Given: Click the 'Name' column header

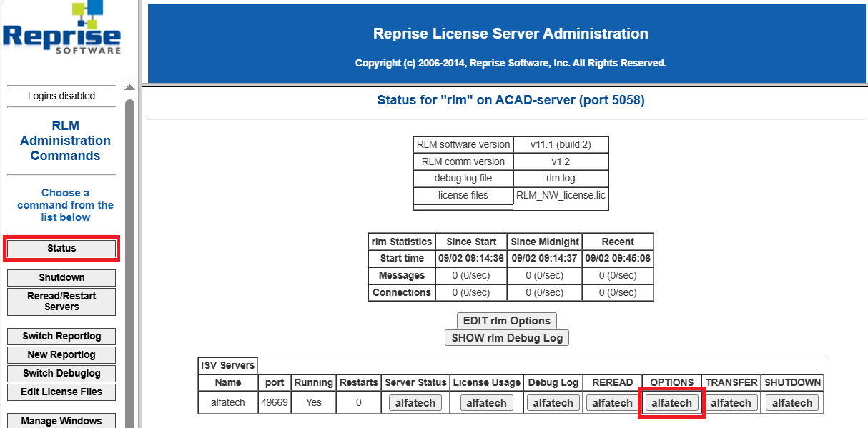Looking at the screenshot, I should click(227, 383).
